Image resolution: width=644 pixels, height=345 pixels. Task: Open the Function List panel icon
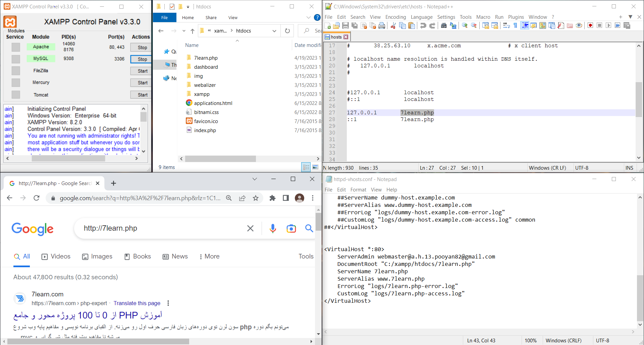(561, 25)
